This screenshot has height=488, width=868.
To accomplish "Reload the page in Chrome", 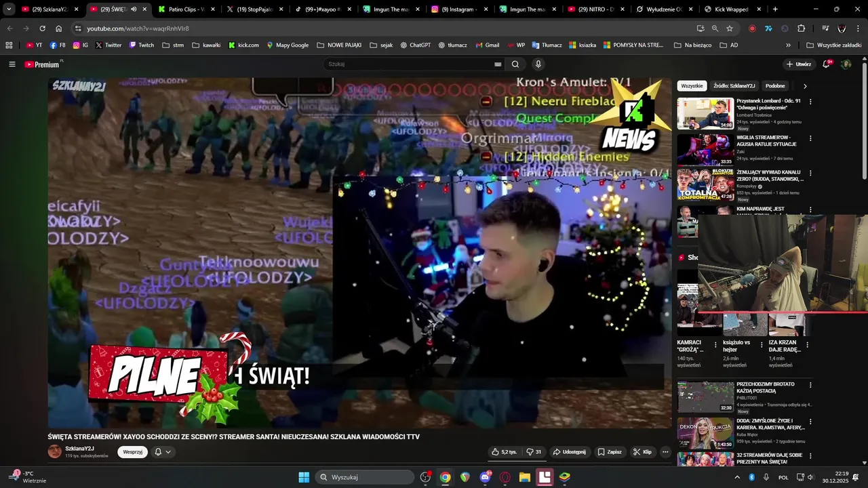I will point(42,28).
